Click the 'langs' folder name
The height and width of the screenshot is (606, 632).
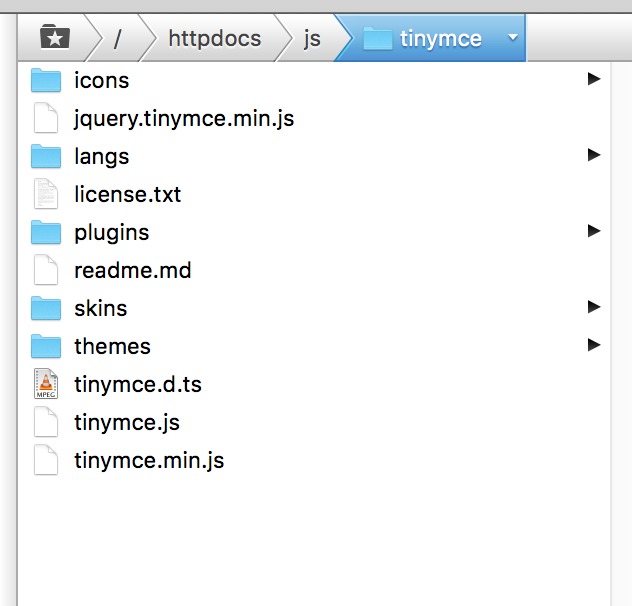click(102, 157)
